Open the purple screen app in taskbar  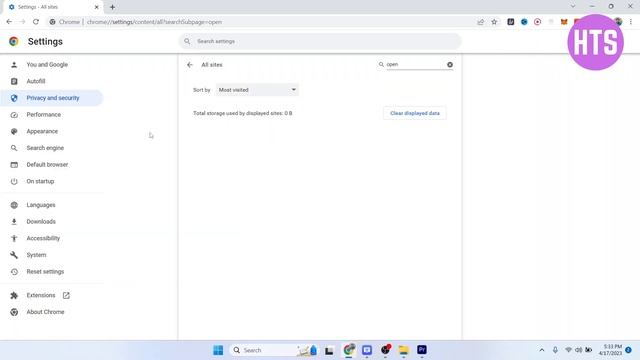click(367, 350)
